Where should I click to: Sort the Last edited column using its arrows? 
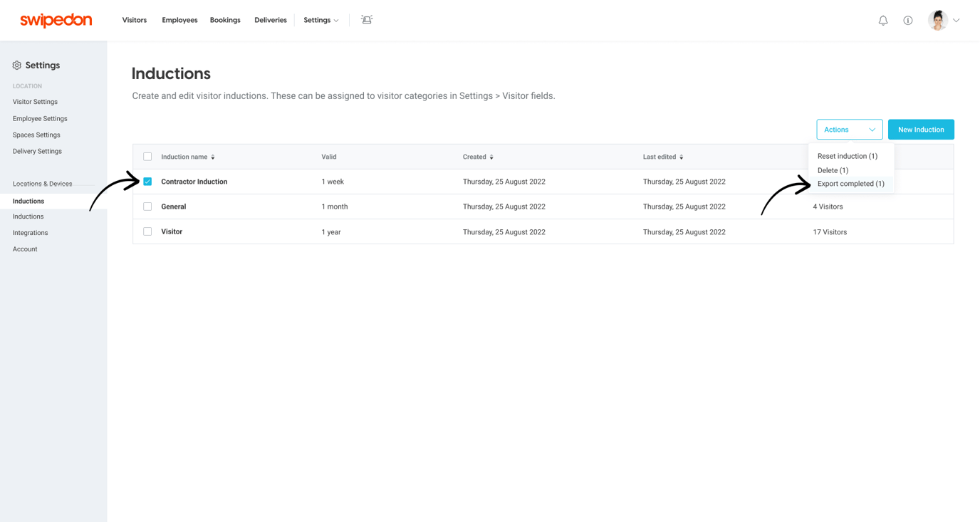(682, 157)
